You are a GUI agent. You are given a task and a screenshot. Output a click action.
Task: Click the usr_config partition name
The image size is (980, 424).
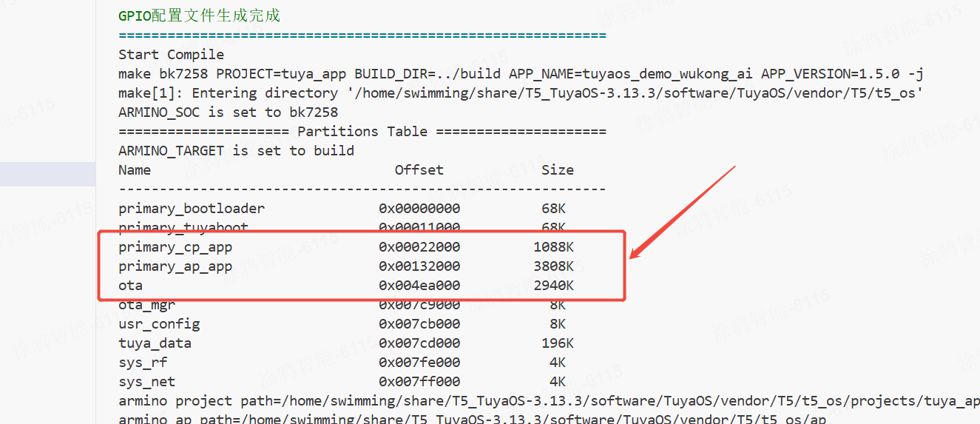click(x=159, y=324)
